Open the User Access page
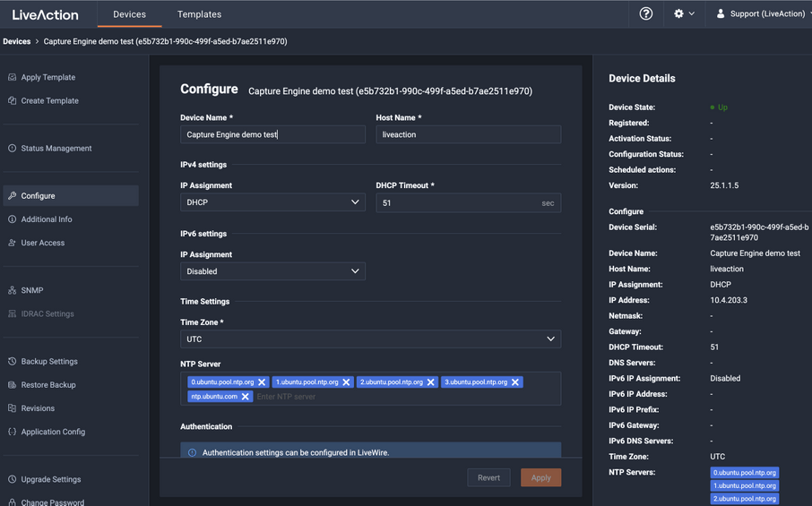812x506 pixels. pos(71,243)
